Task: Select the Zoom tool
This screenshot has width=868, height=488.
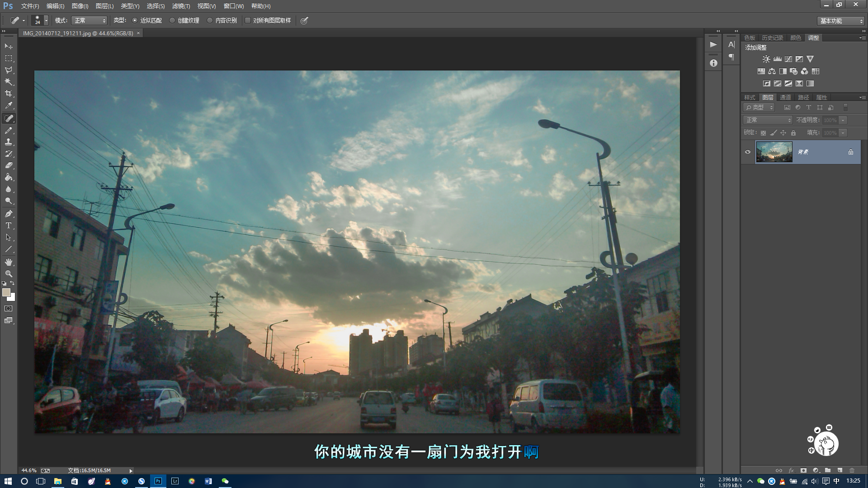Action: click(x=9, y=274)
